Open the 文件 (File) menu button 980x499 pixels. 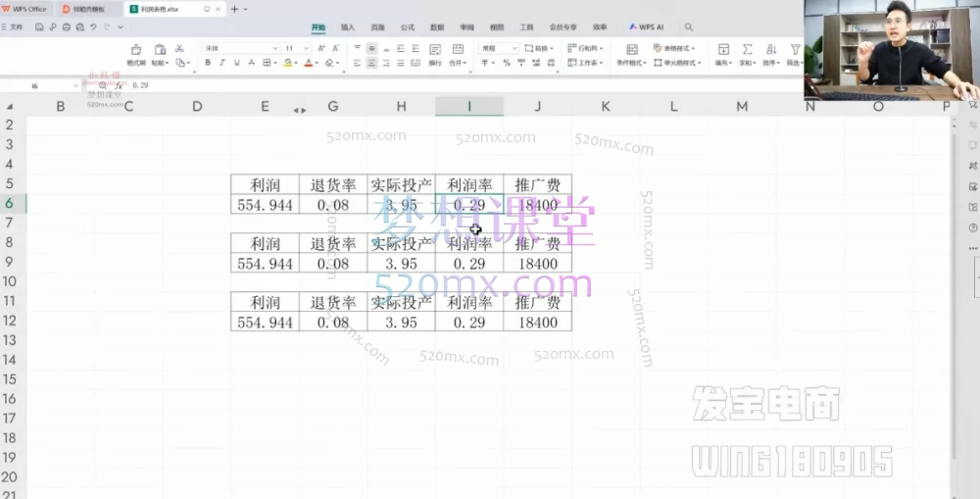click(14, 27)
